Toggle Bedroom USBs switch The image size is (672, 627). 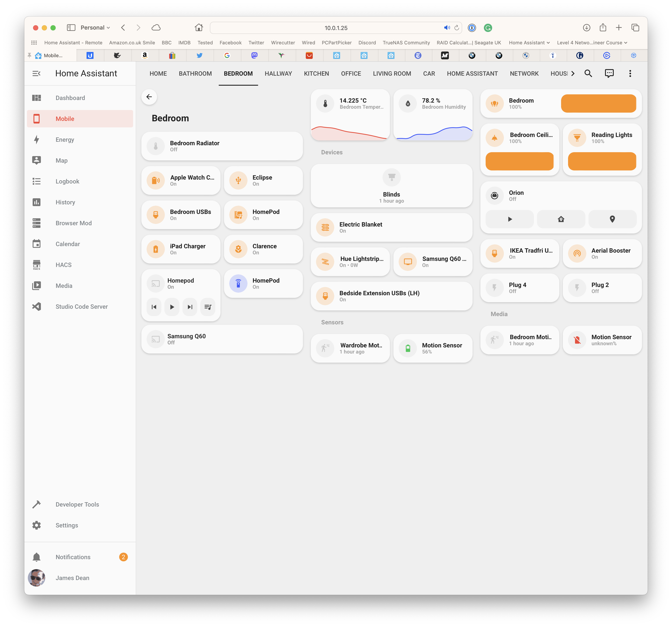point(181,215)
